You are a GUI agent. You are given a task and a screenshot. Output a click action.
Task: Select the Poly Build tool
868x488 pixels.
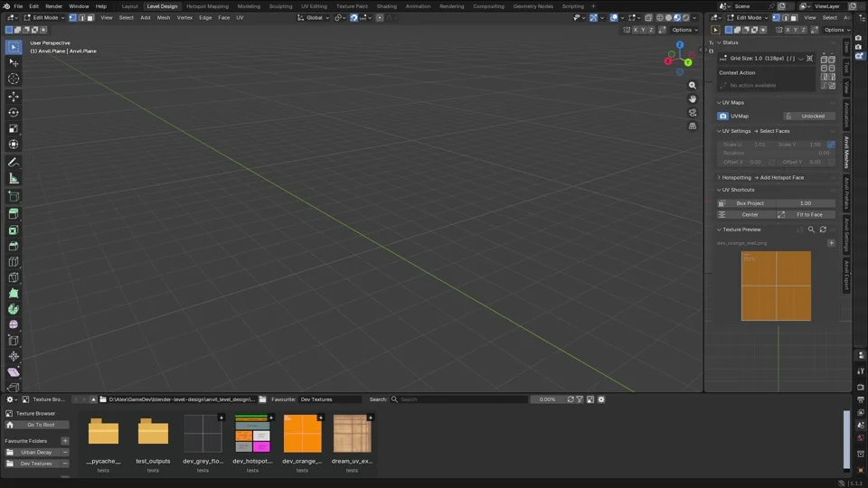click(x=14, y=293)
